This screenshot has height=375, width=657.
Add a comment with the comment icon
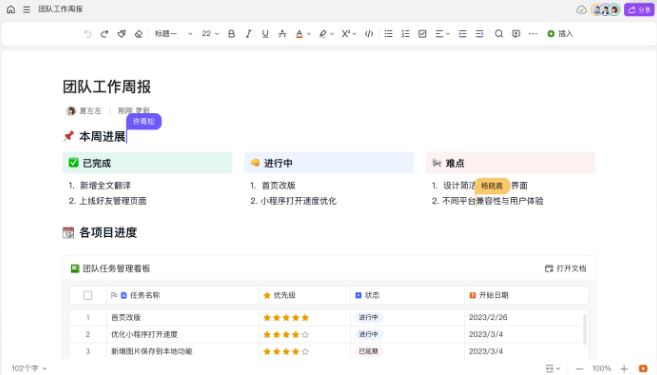pyautogui.click(x=516, y=34)
